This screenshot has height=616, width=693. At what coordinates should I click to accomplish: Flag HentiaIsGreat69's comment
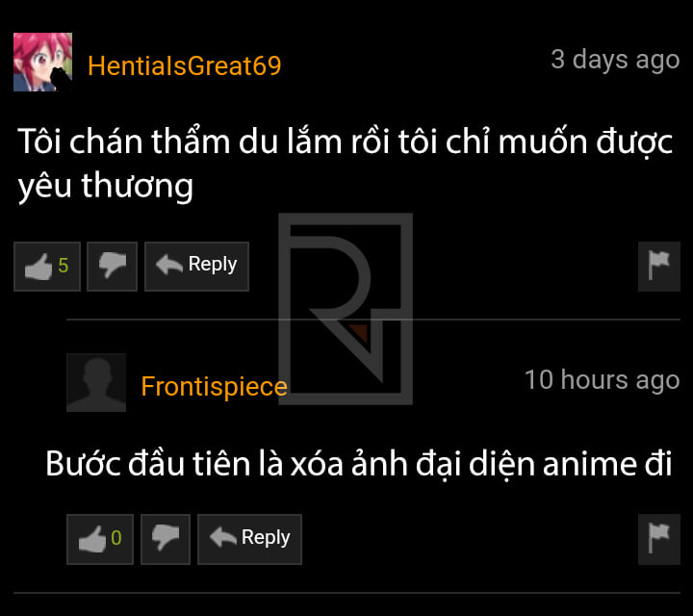659,267
